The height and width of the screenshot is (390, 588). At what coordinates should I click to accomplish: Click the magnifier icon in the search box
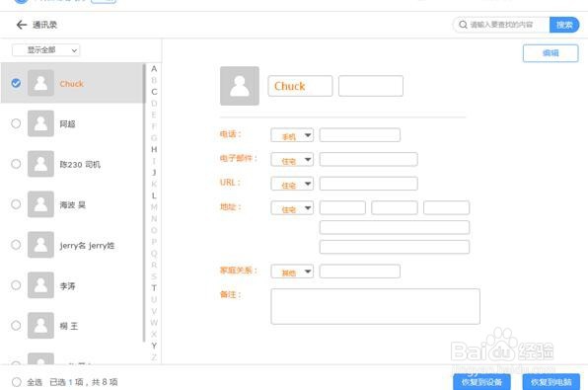tap(463, 25)
